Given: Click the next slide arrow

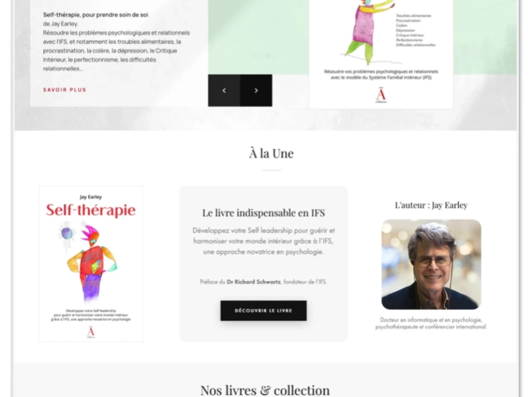Looking at the screenshot, I should pyautogui.click(x=256, y=91).
